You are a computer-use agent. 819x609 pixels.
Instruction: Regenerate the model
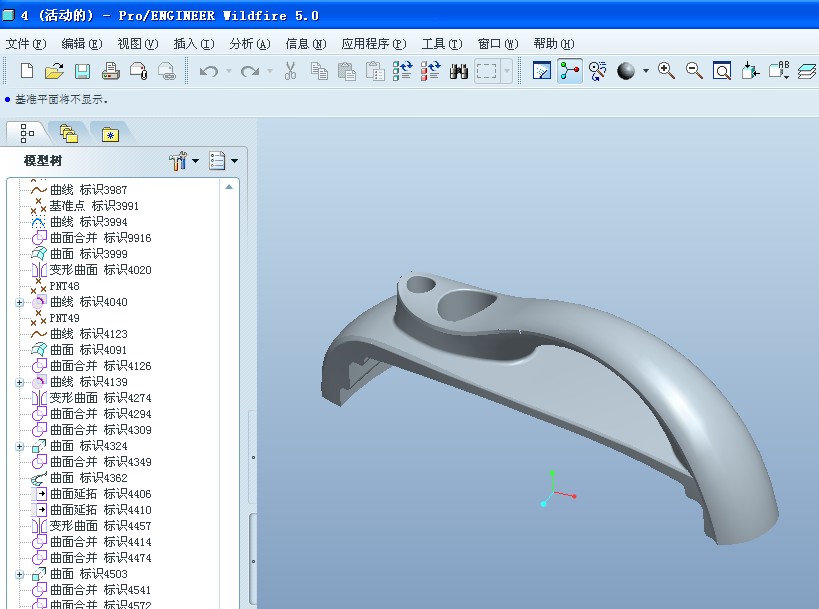coord(403,71)
